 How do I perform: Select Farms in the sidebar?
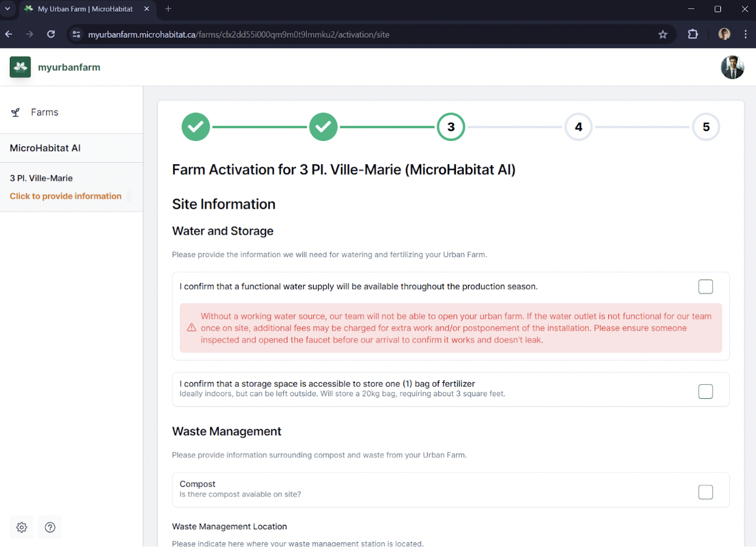[71, 112]
